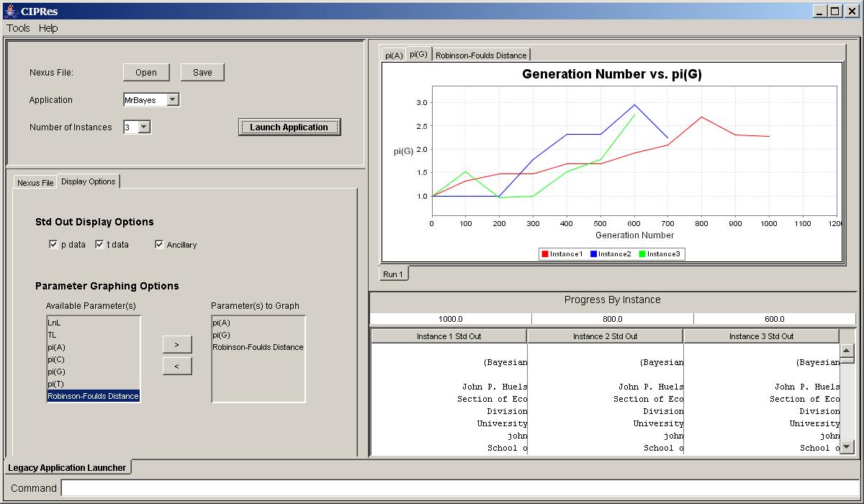The width and height of the screenshot is (864, 504).
Task: Switch to the Nexus File tab
Action: [x=35, y=183]
